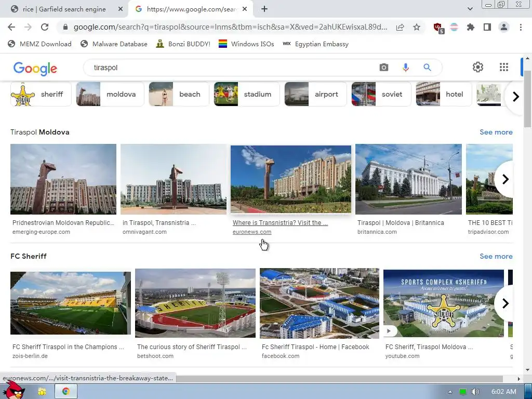
Task: Click the horizontal scrollbar at page bottom
Action: point(339,379)
